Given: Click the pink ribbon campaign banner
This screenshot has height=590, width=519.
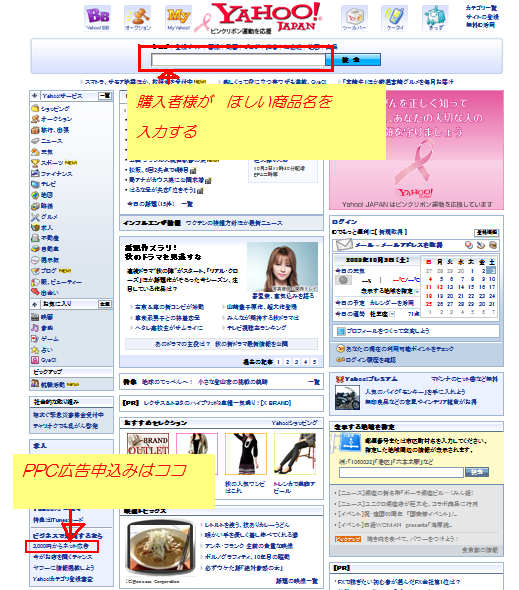Looking at the screenshot, I should click(416, 150).
